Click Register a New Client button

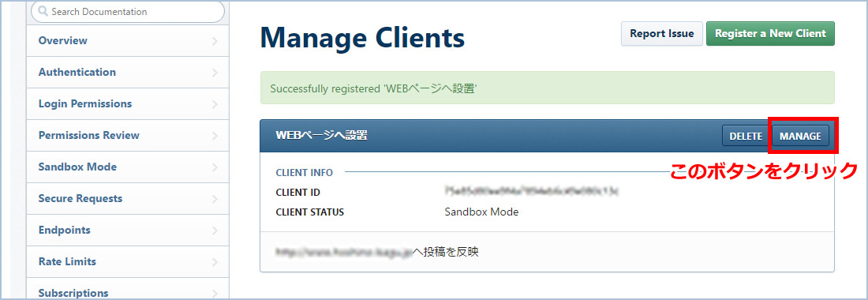770,34
